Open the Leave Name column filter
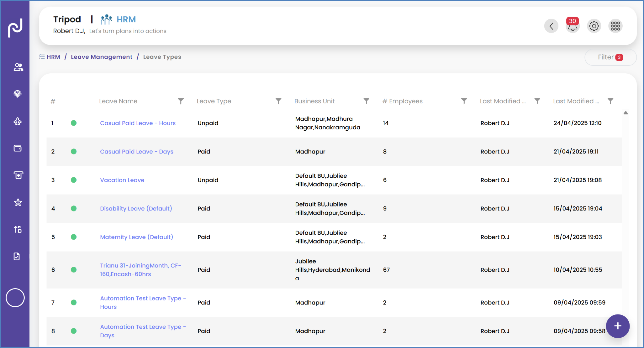The width and height of the screenshot is (644, 348). (181, 101)
